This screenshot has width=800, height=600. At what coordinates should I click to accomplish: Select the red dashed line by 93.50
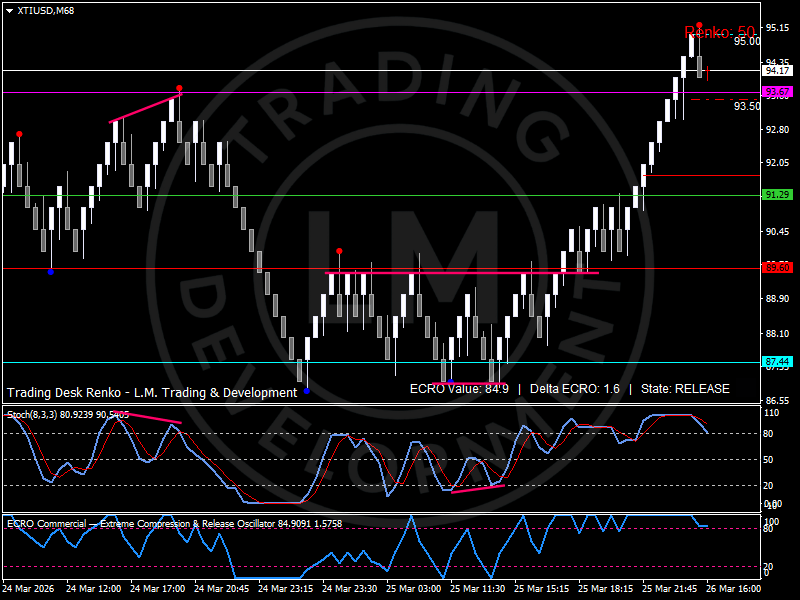(x=725, y=99)
